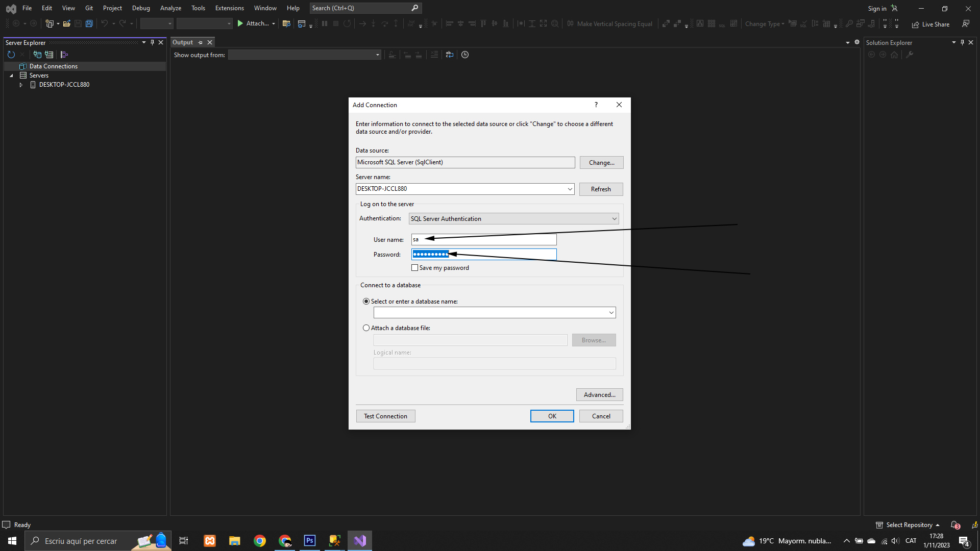Viewport: 980px width, 551px height.
Task: Toggle word wrap in Output panel
Action: click(x=449, y=55)
